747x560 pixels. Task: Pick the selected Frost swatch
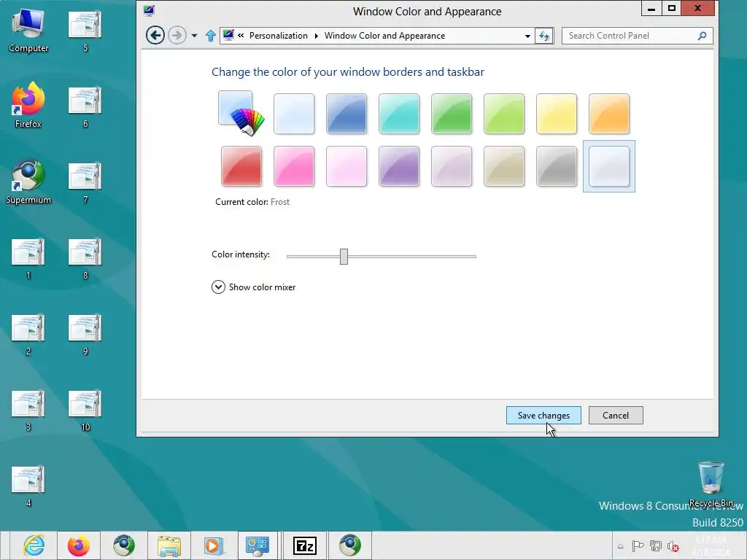[x=609, y=166]
